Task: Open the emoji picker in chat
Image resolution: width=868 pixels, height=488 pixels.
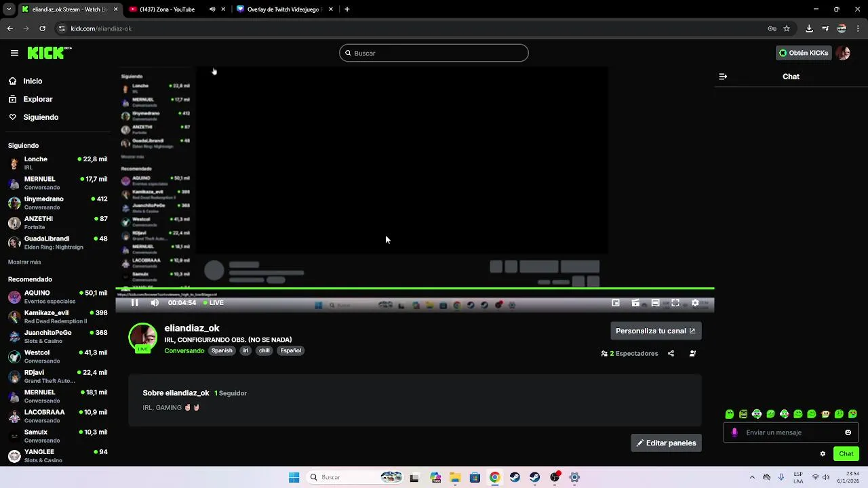Action: pos(848,432)
